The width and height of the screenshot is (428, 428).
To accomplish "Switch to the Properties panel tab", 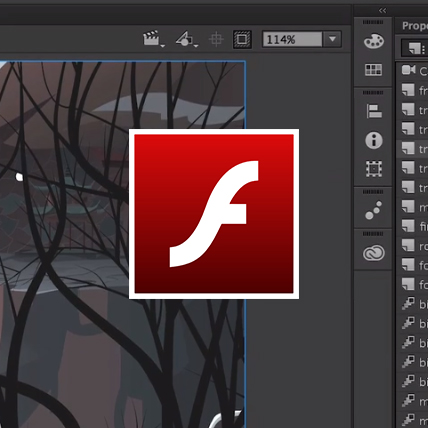I will pyautogui.click(x=414, y=26).
